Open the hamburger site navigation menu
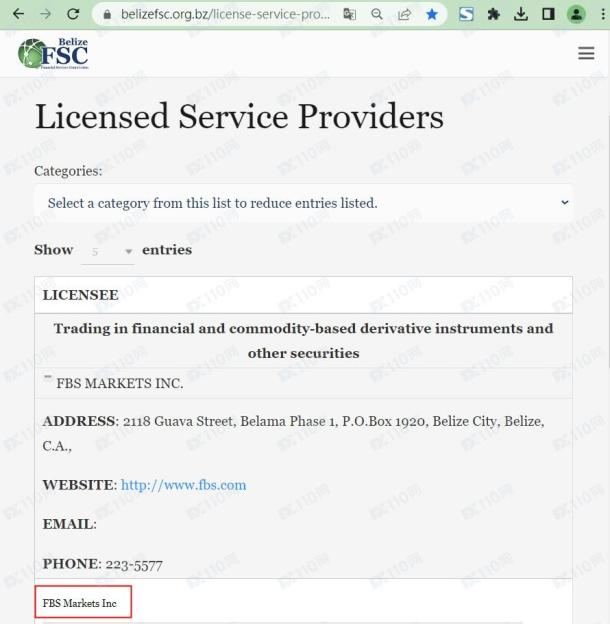 coord(586,53)
